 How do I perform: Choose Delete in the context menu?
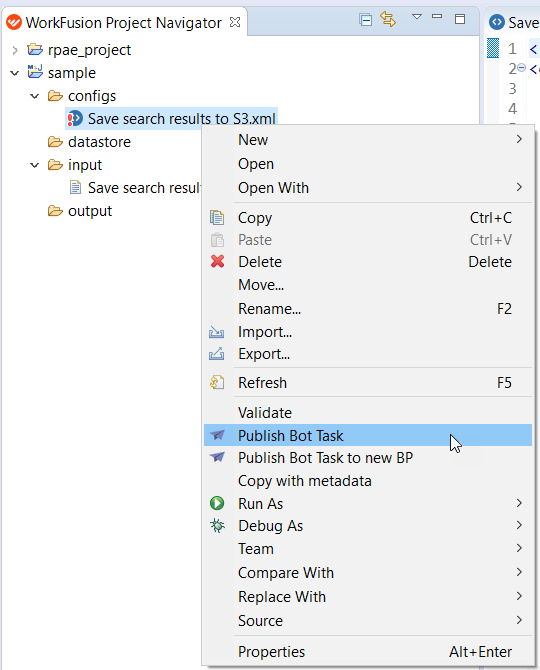(x=368, y=262)
